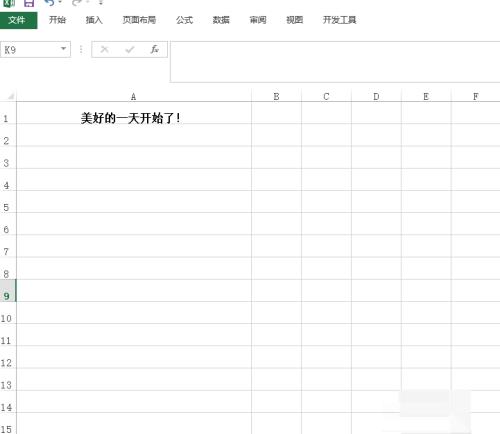
Task: Select cell A1 containing 美好的一天开始了!
Action: click(134, 113)
